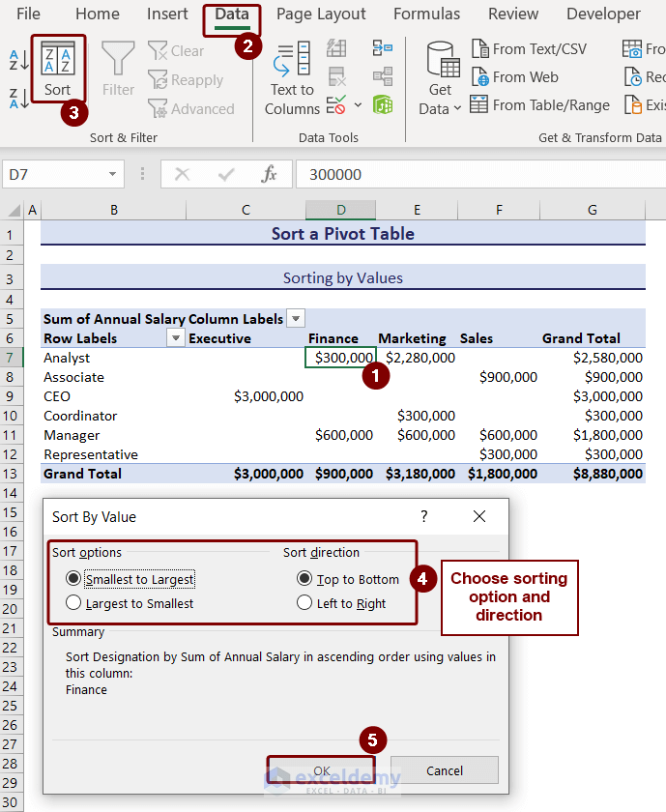
Task: Select the Associate Sales $900,000 cell
Action: pos(499,376)
